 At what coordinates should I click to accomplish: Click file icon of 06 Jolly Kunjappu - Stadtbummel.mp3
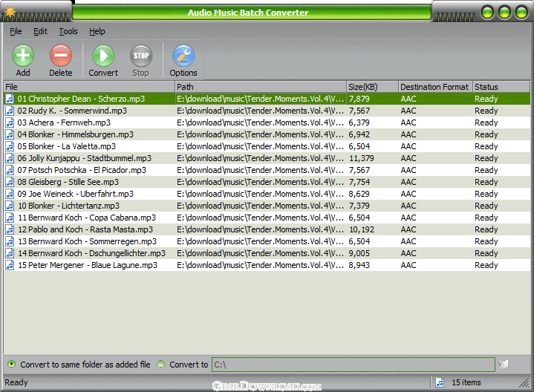10,158
